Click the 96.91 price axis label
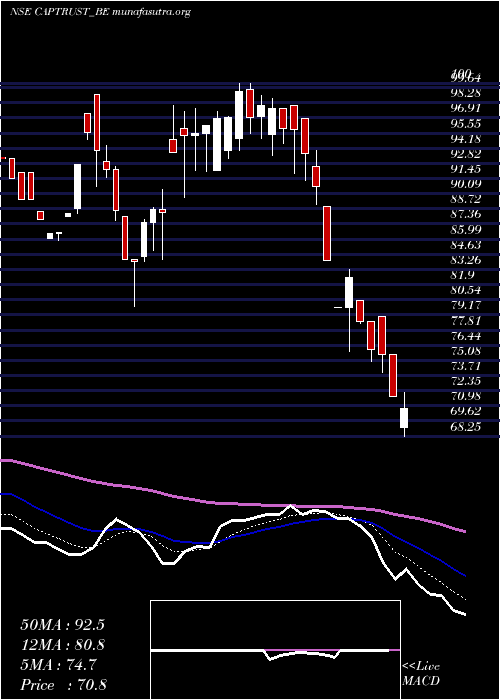500x700 pixels. pyautogui.click(x=466, y=108)
